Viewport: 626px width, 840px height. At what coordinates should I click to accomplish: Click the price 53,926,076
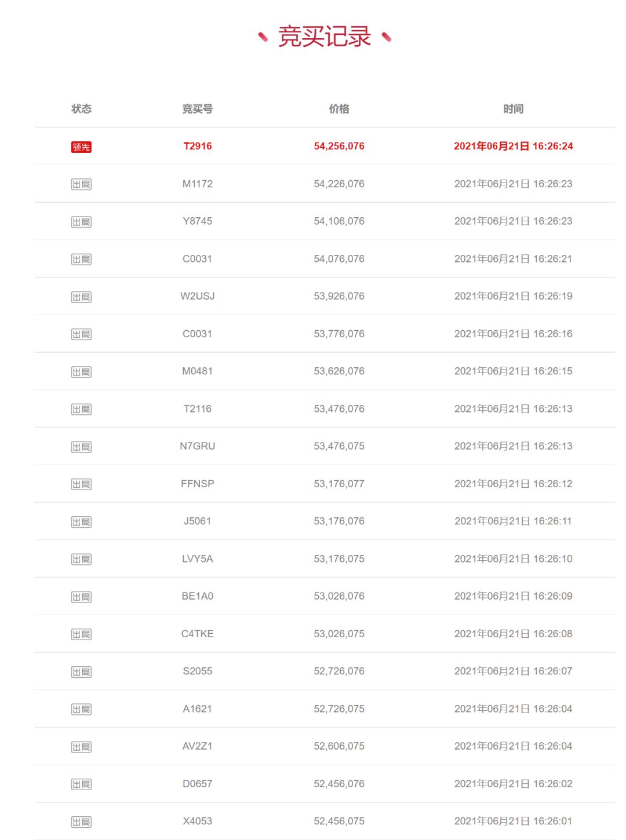coord(339,296)
